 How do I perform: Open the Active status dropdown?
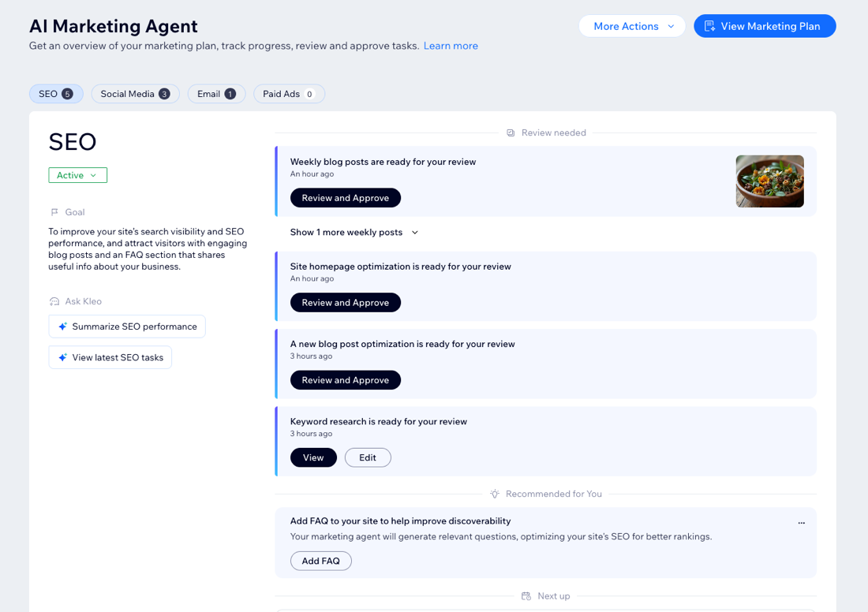click(x=77, y=174)
